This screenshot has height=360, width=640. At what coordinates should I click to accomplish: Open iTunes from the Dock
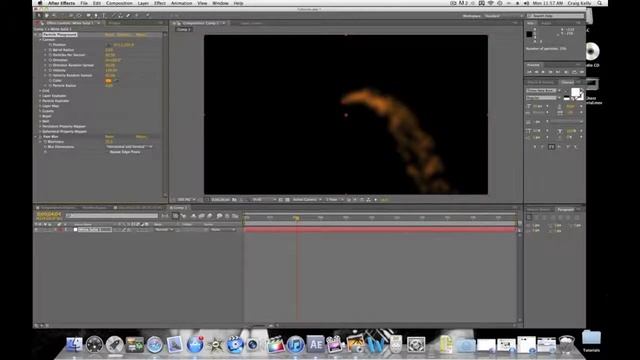(x=295, y=344)
